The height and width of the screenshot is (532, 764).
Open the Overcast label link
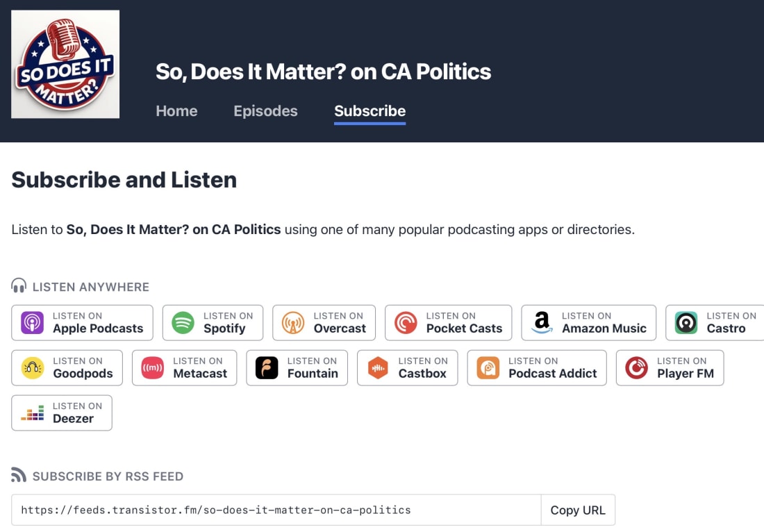[x=340, y=329]
